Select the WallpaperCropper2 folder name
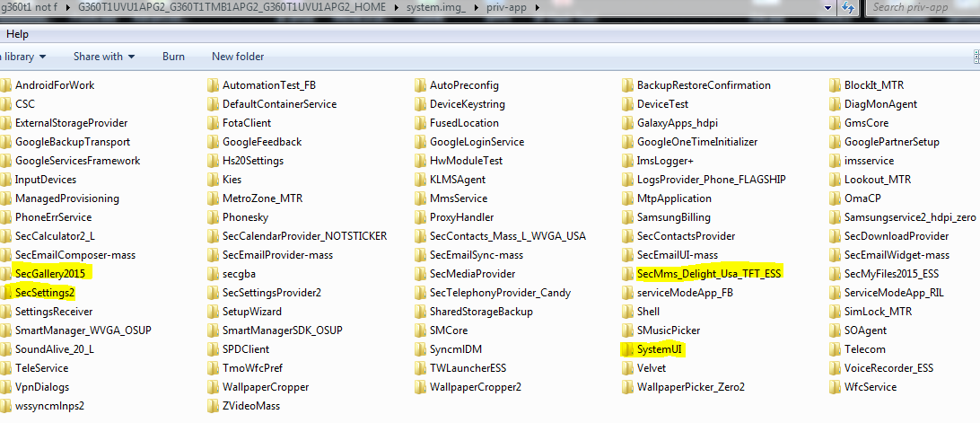 (475, 387)
